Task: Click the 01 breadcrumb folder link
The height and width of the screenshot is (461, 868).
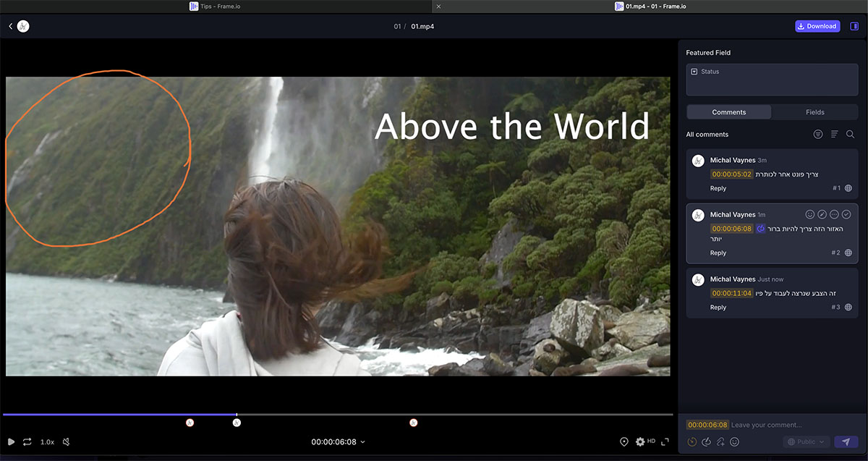Action: (397, 26)
